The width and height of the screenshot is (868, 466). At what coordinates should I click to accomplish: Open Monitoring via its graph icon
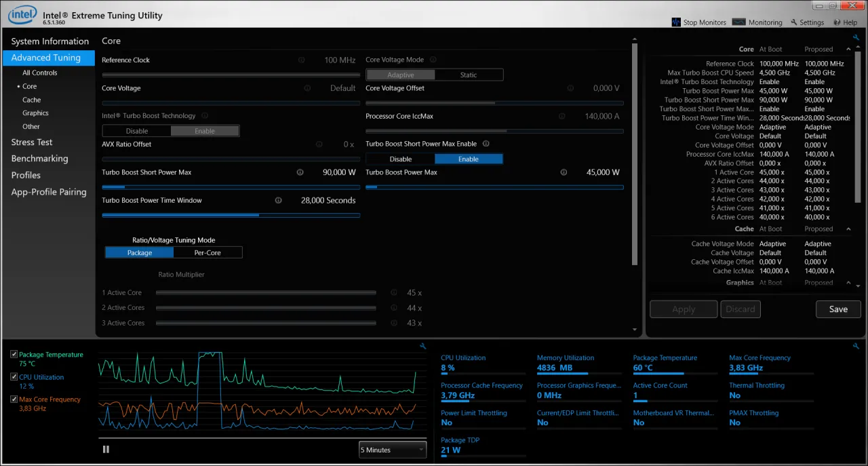pyautogui.click(x=741, y=22)
